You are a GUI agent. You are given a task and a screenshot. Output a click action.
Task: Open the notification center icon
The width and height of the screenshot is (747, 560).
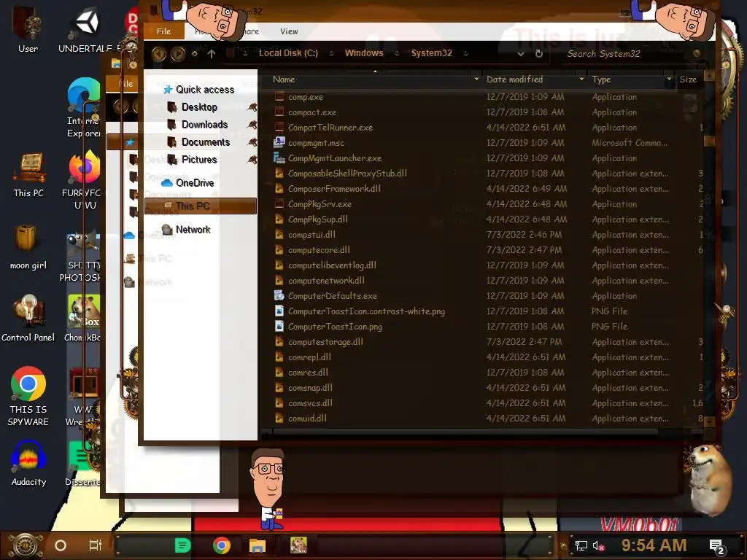click(x=716, y=546)
